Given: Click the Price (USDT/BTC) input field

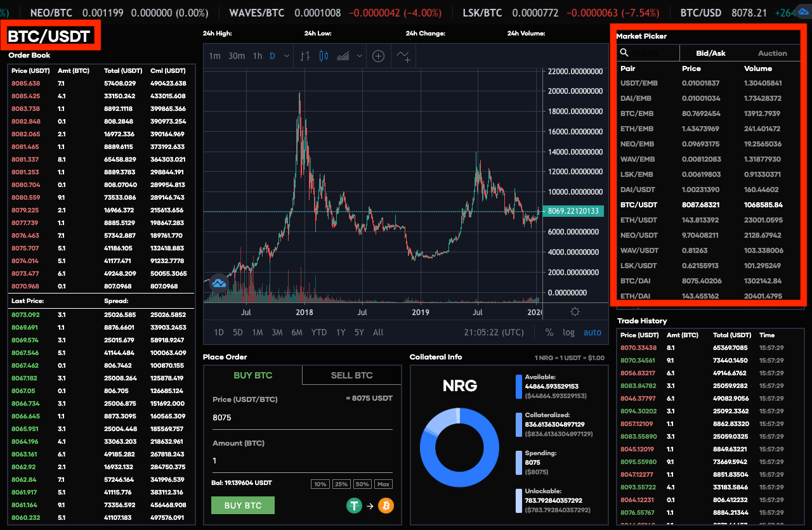Looking at the screenshot, I should pos(303,418).
